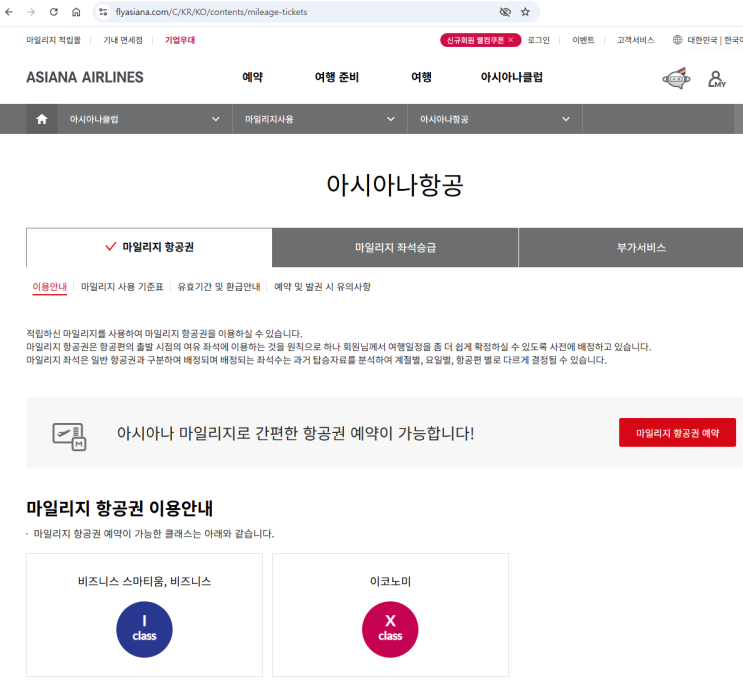Open the browser home icon
This screenshot has height=694, width=743.
(x=76, y=12)
